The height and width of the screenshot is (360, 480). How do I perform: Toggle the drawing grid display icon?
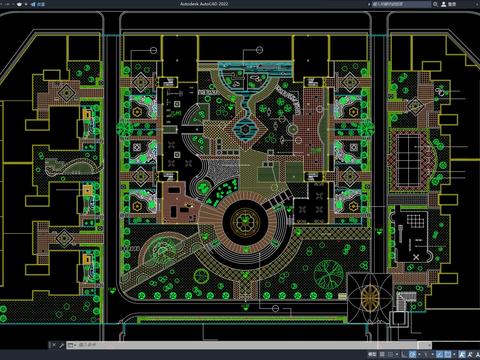point(382,354)
